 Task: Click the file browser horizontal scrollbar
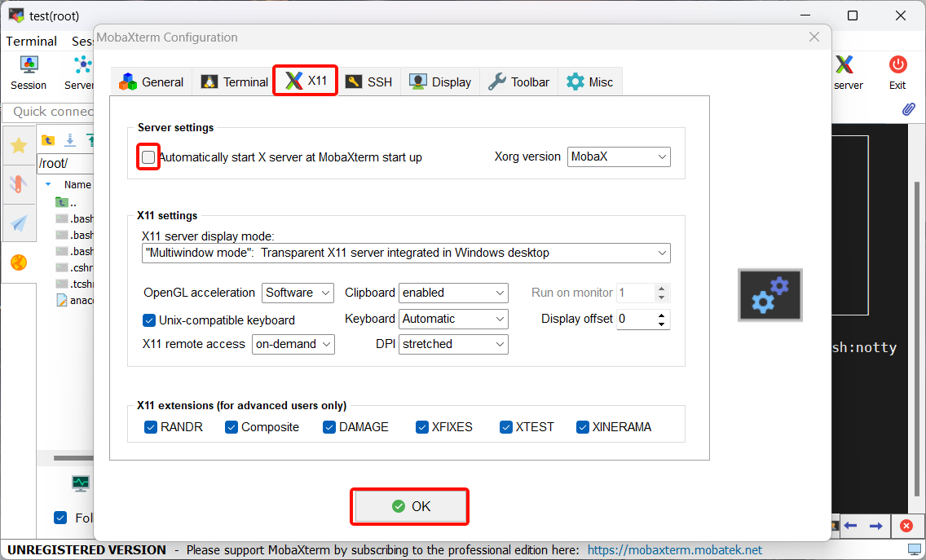74,458
